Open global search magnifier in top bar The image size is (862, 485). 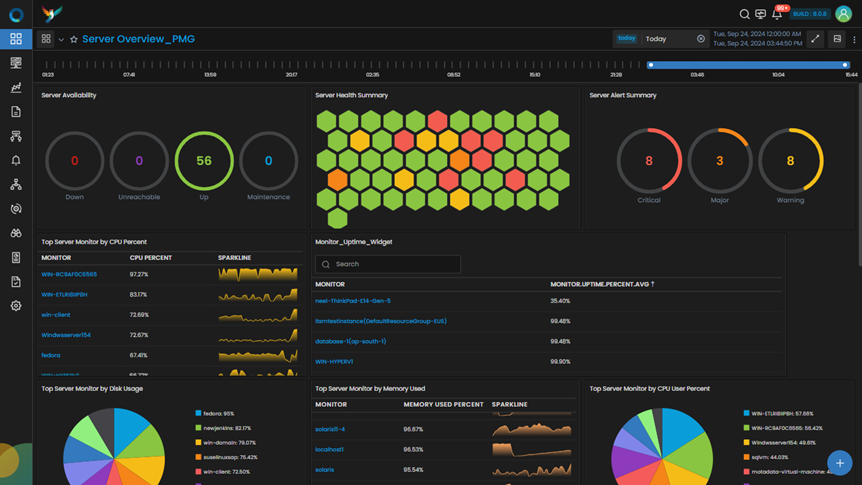pyautogui.click(x=744, y=14)
